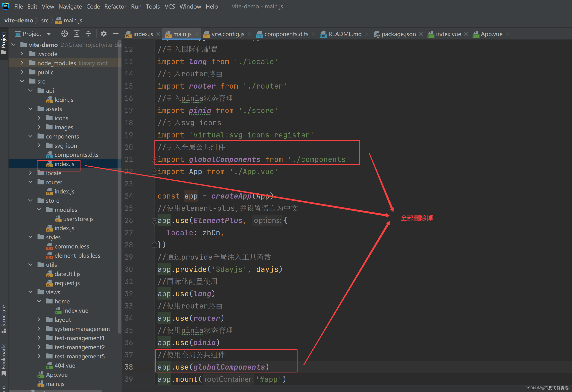Click the Run menu in the menu bar

click(x=136, y=6)
